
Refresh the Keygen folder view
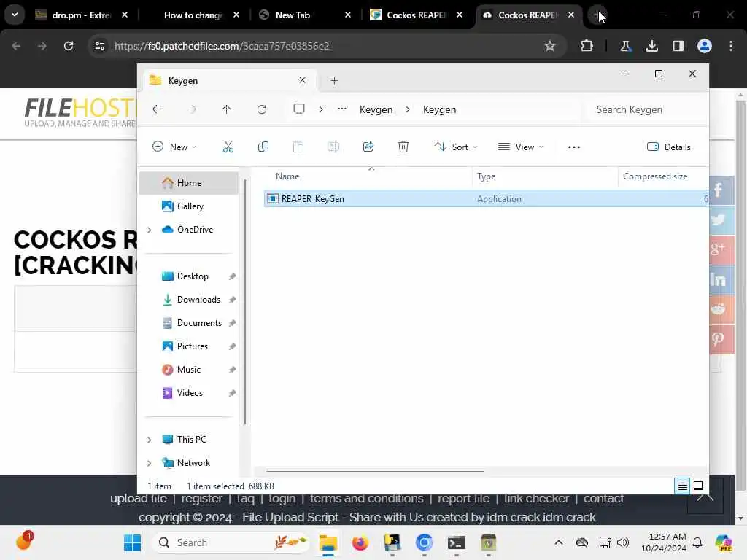262,109
